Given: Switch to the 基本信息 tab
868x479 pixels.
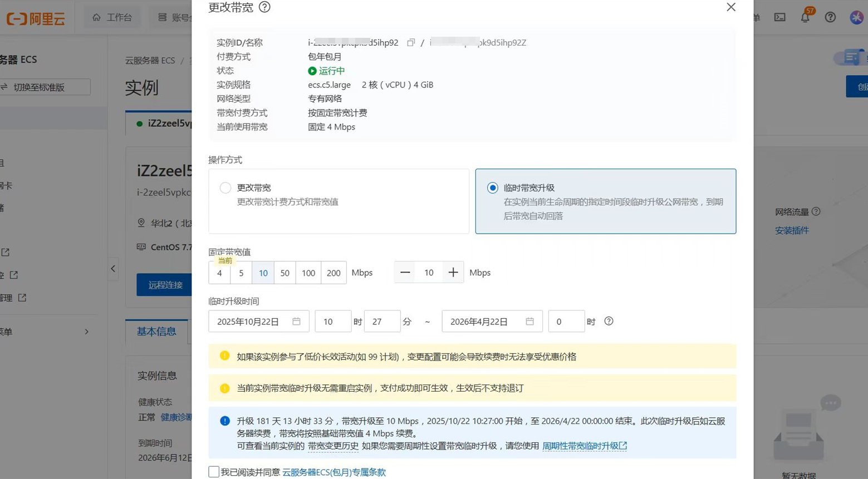Looking at the screenshot, I should (x=156, y=331).
